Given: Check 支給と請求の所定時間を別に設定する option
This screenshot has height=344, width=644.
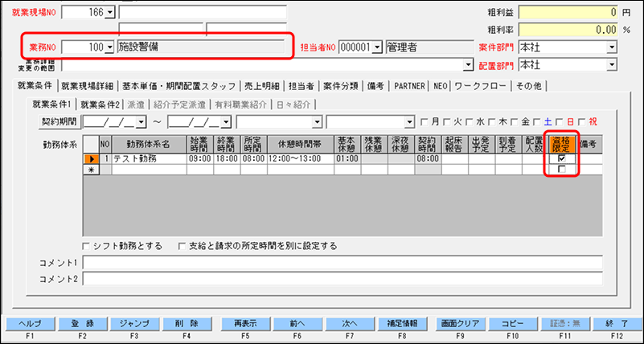Looking at the screenshot, I should [183, 246].
